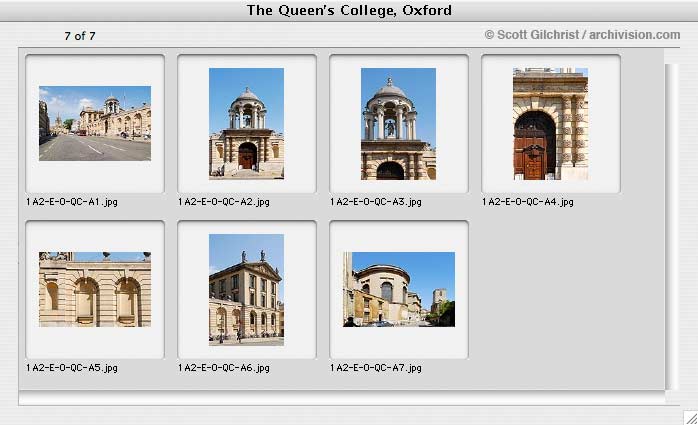The image size is (698, 425).
Task: Click the file name 1A2-E-O-QC-A7.jpg
Action: tap(376, 368)
